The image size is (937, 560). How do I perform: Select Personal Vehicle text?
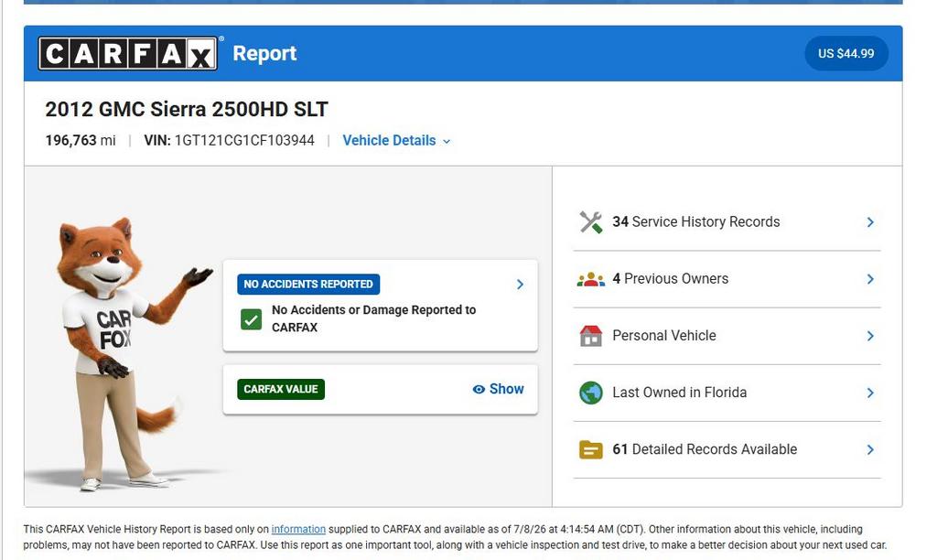[664, 336]
